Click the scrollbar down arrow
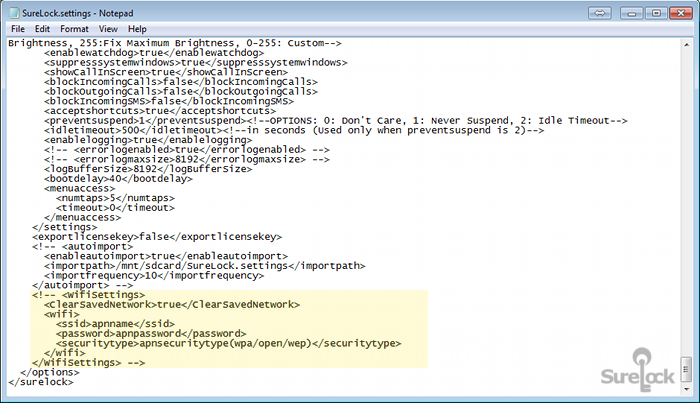700x403 pixels. 687,389
